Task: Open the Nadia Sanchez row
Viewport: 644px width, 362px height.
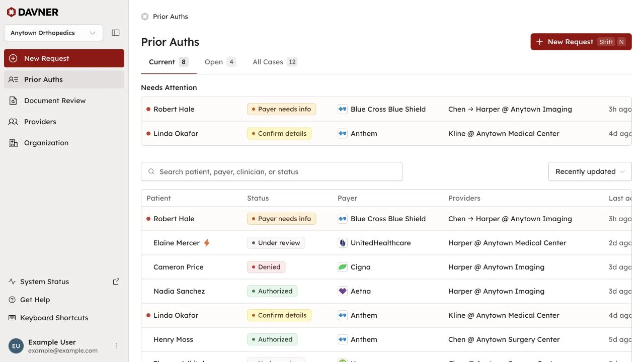Action: point(386,291)
